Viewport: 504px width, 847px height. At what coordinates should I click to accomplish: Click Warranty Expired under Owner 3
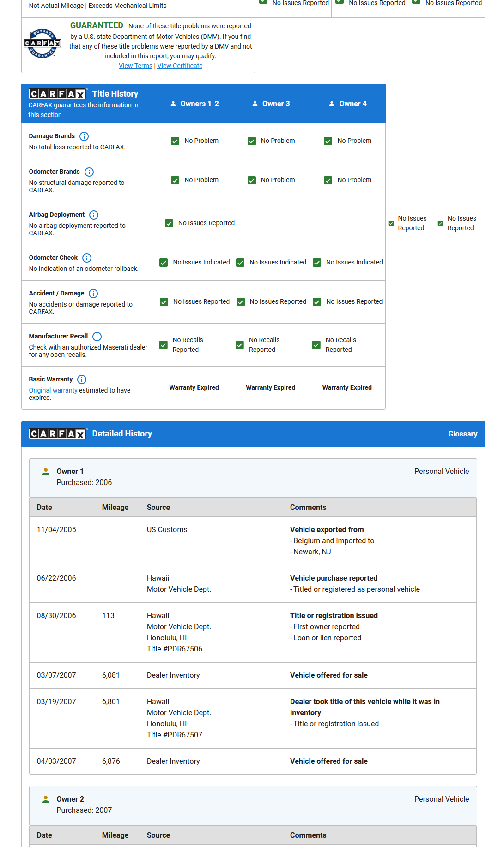point(270,387)
